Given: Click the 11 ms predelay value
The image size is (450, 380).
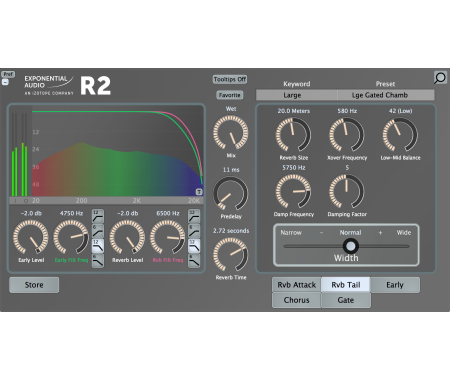Looking at the screenshot, I should click(231, 170).
